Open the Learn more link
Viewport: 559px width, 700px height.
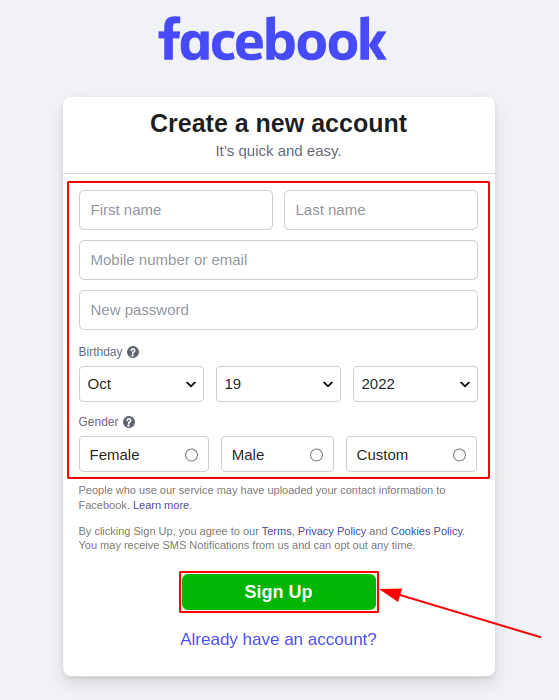point(161,505)
